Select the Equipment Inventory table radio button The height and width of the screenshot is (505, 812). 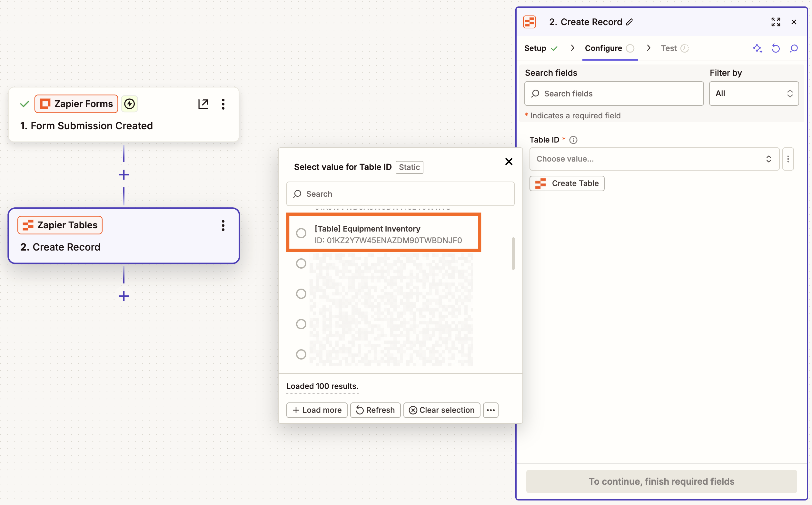click(x=301, y=233)
